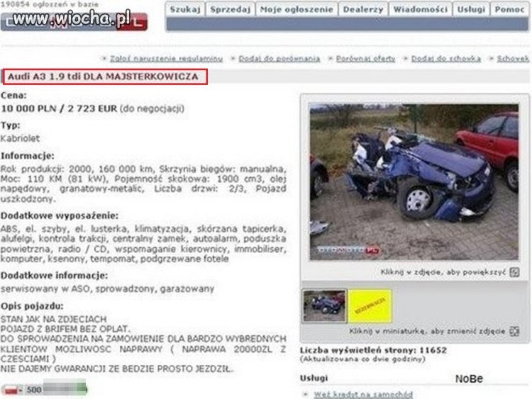This screenshot has width=532, height=399.
Task: Open the Szukaj tab
Action: pos(185,9)
